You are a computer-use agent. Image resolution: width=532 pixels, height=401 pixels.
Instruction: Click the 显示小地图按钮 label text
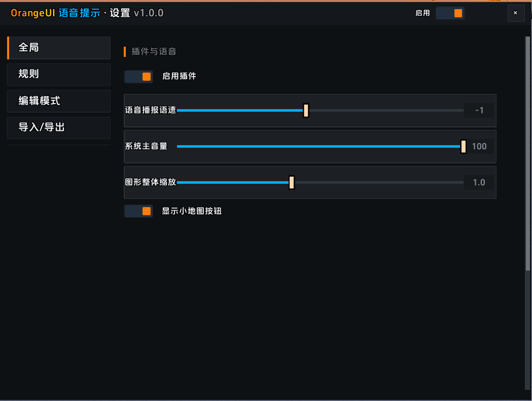[x=192, y=211]
